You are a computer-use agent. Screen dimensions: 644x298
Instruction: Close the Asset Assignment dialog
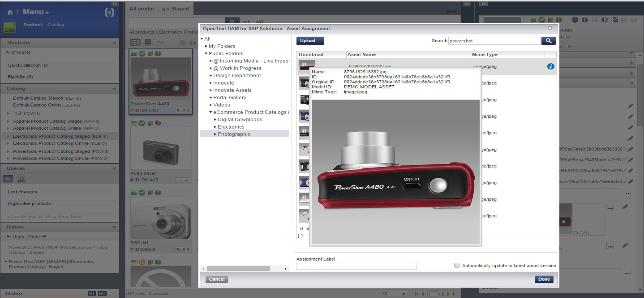pyautogui.click(x=550, y=28)
